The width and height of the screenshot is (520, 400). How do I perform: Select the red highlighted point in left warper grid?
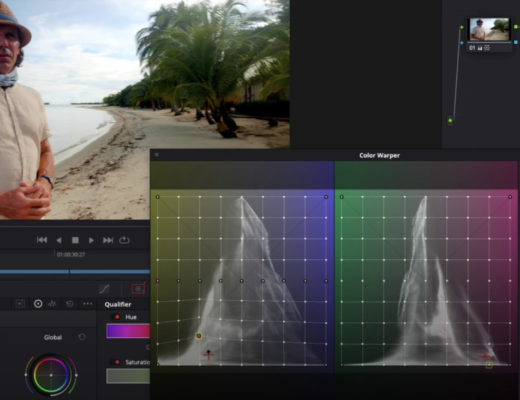tap(199, 336)
